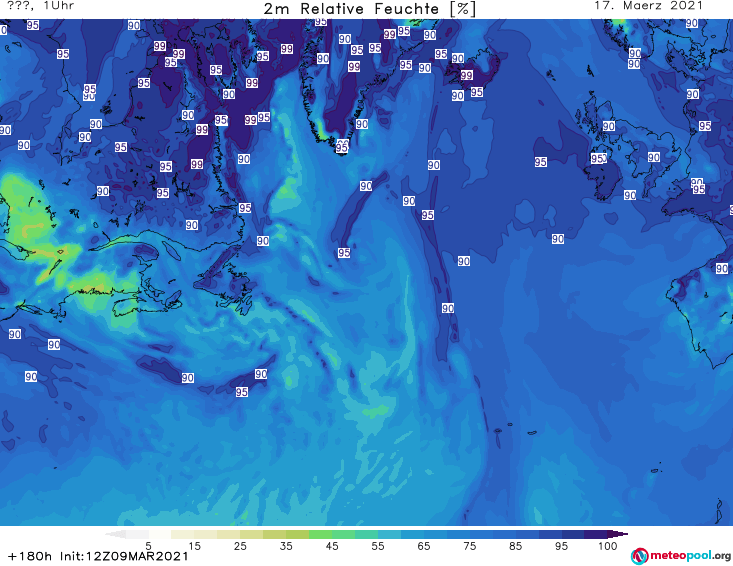Click the dark purple arrow tip of color bar
The width and height of the screenshot is (733, 566).
click(x=619, y=534)
